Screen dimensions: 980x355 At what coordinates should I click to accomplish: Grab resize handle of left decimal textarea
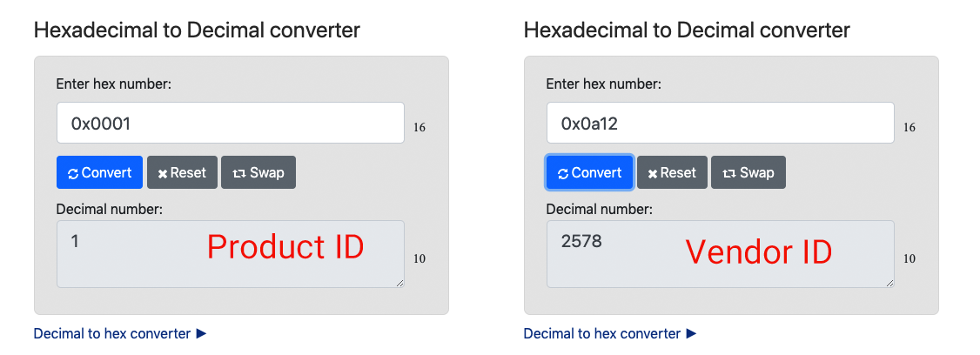point(400,283)
